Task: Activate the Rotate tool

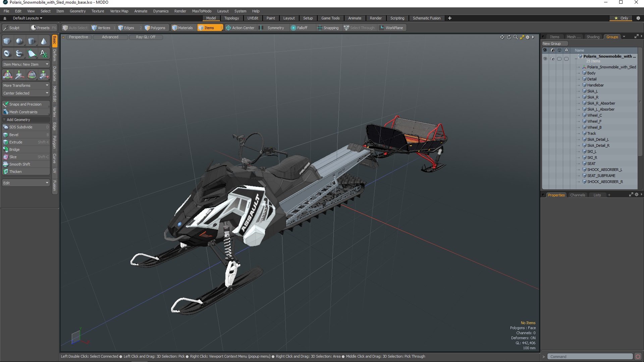Action: 32,75
